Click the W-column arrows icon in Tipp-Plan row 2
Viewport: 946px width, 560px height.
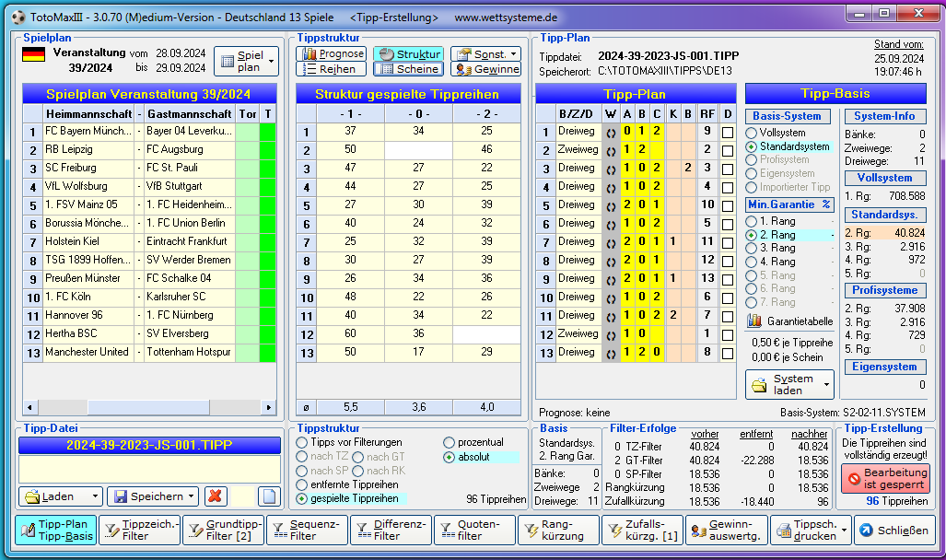pos(611,150)
